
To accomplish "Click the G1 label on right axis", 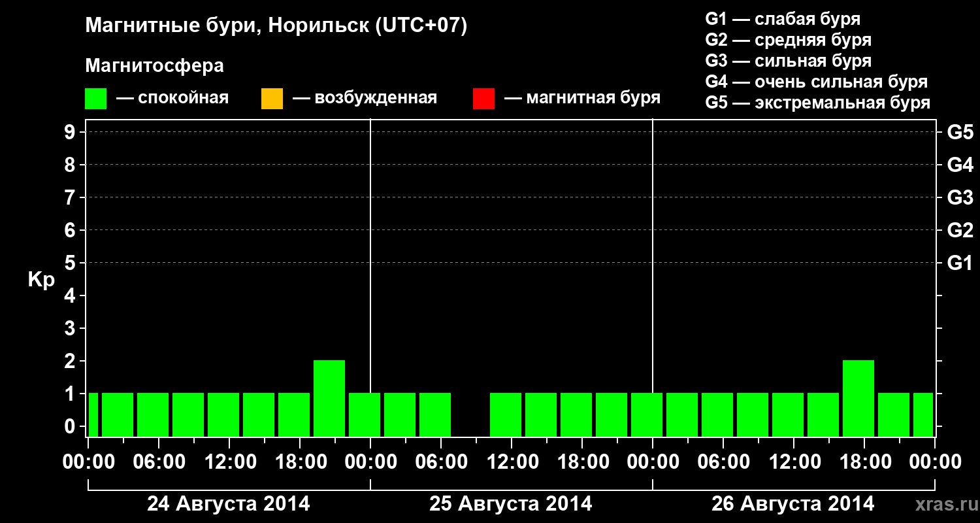I will (x=960, y=263).
